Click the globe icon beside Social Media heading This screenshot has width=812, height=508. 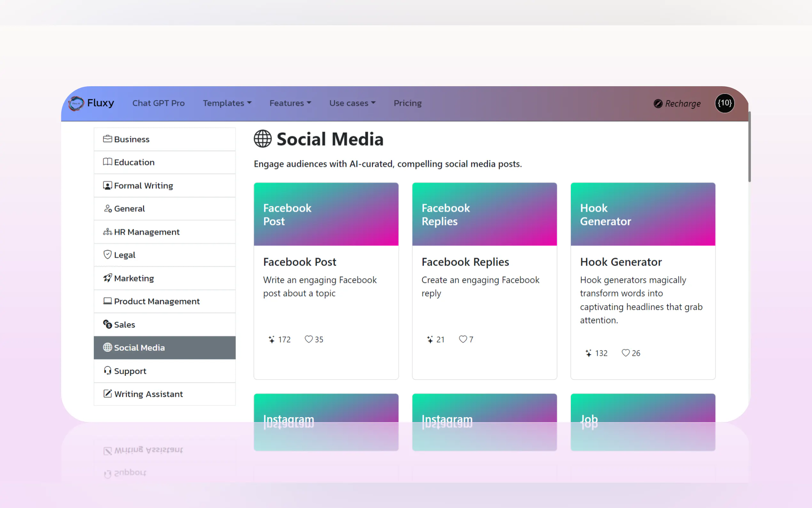coord(262,139)
